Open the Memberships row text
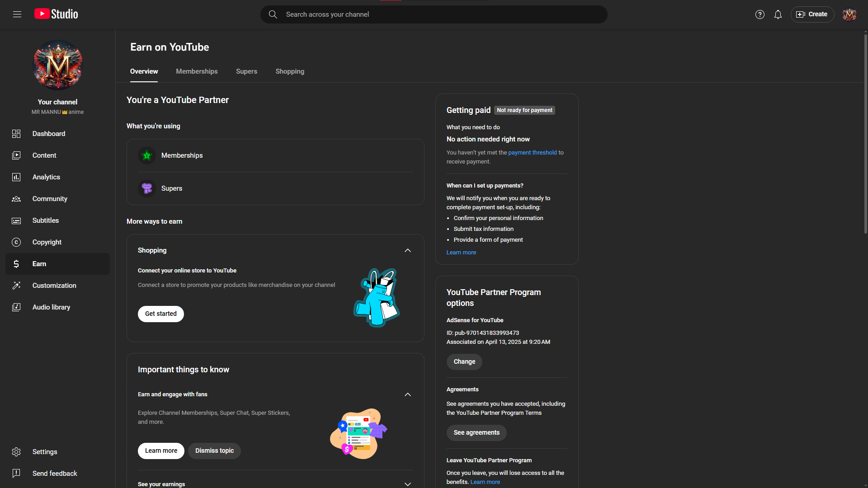868x488 pixels. pos(182,155)
